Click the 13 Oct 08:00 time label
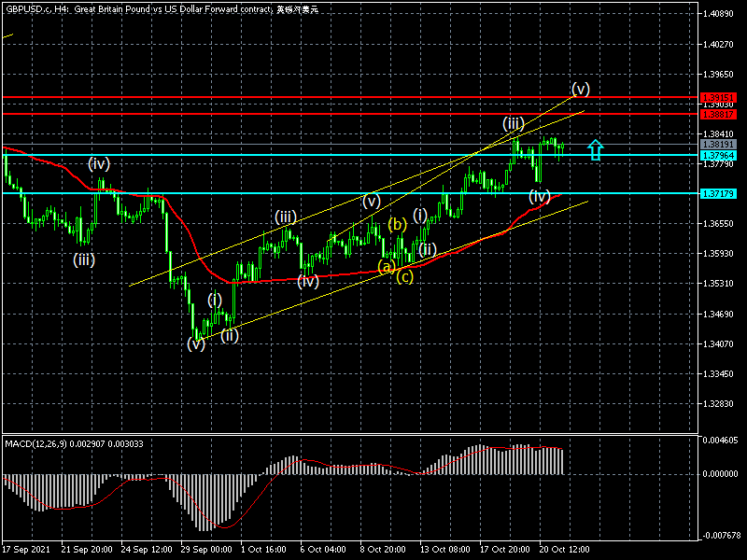This screenshot has width=747, height=560. tap(443, 550)
